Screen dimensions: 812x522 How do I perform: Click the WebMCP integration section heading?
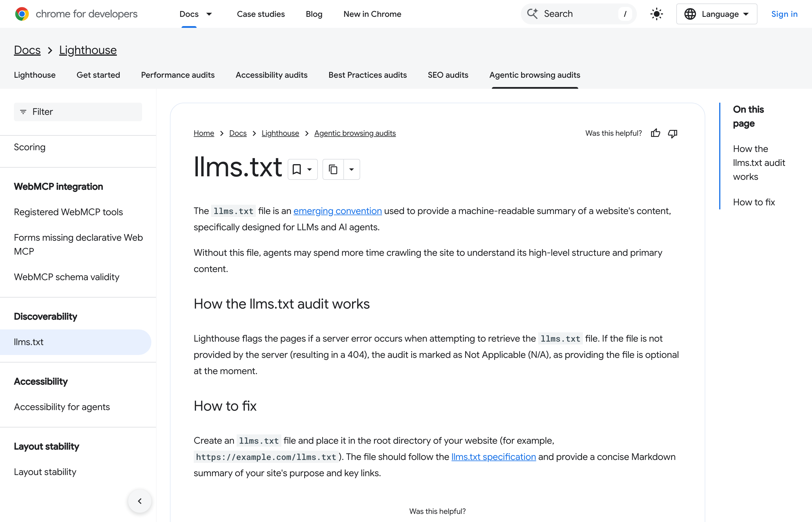coord(58,186)
